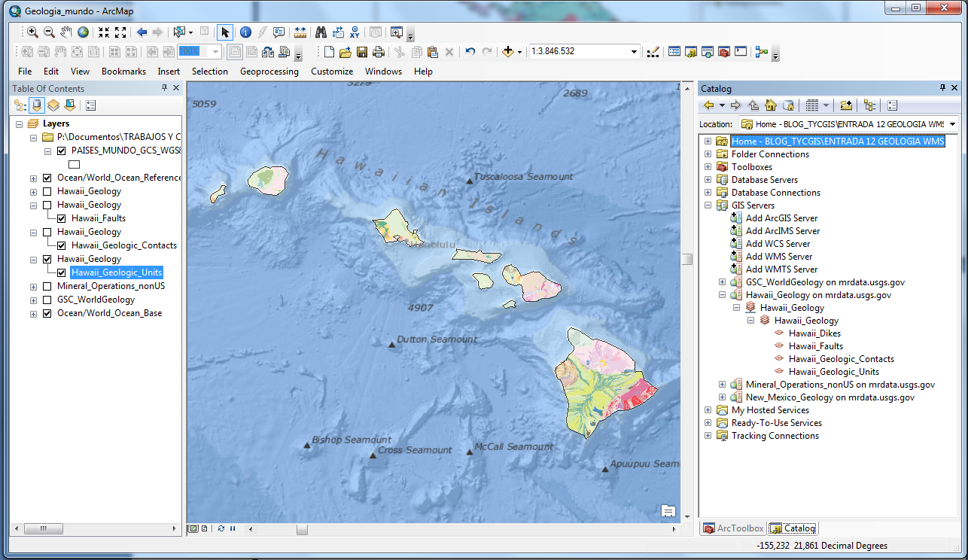The image size is (968, 560).
Task: Activate the Pan hand tool
Action: click(65, 32)
